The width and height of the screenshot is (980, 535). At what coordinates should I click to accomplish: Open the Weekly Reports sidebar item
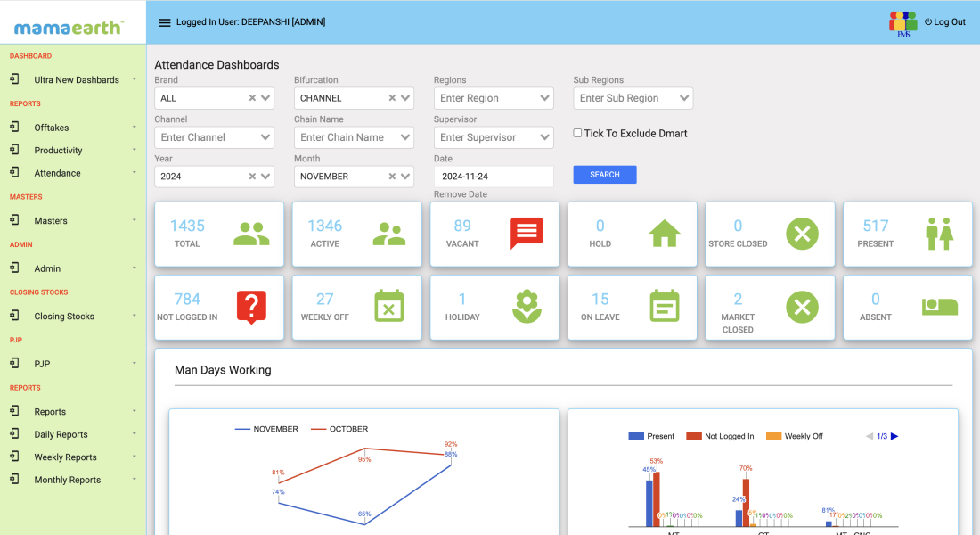point(73,457)
